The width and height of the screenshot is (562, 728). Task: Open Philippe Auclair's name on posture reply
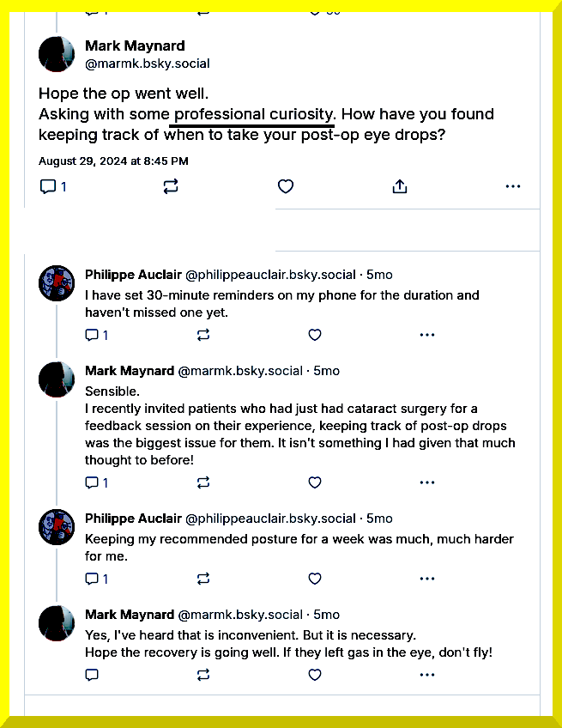[133, 519]
